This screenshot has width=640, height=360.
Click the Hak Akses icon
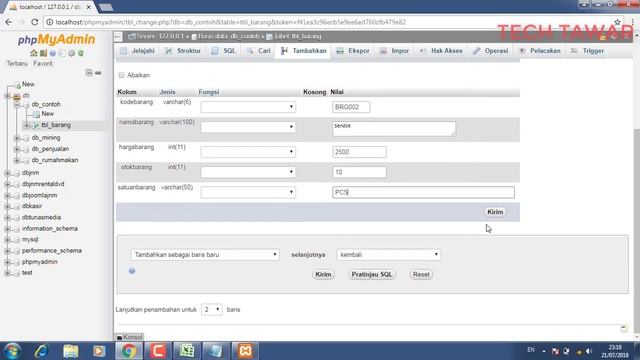tap(423, 51)
